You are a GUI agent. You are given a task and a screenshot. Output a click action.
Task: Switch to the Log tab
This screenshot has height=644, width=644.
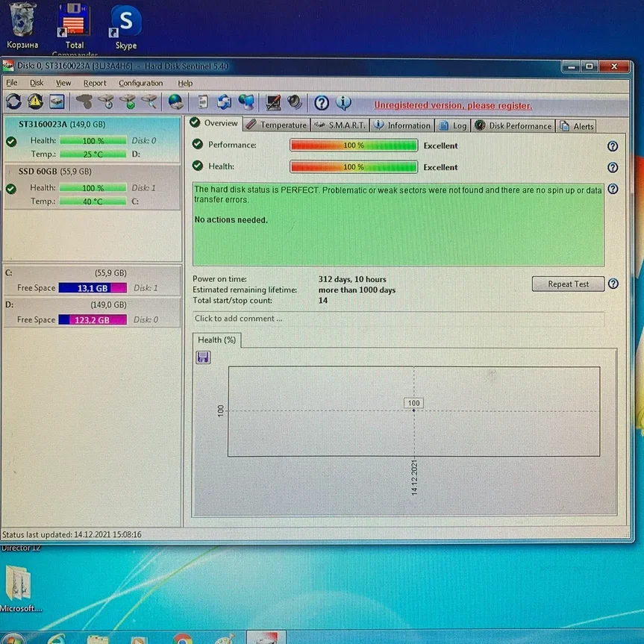point(453,125)
